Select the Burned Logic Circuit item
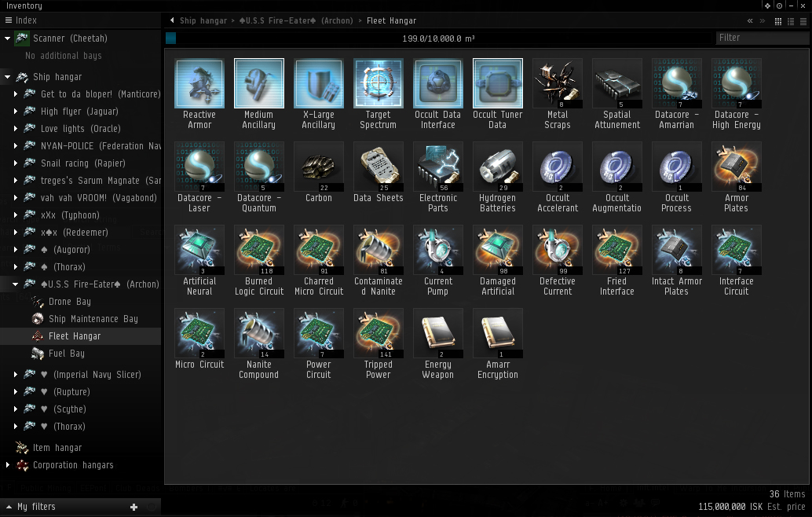Screen dimensions: 812x517 (259, 250)
